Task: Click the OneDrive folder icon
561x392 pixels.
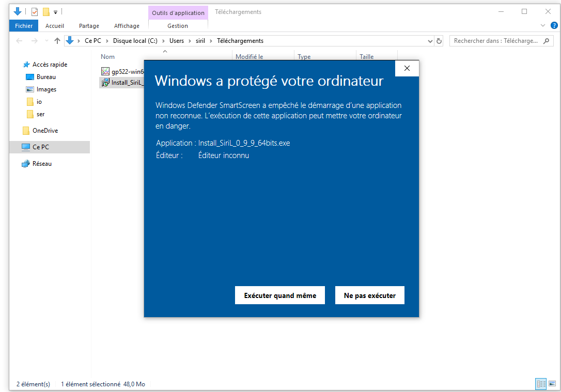Action: point(26,131)
